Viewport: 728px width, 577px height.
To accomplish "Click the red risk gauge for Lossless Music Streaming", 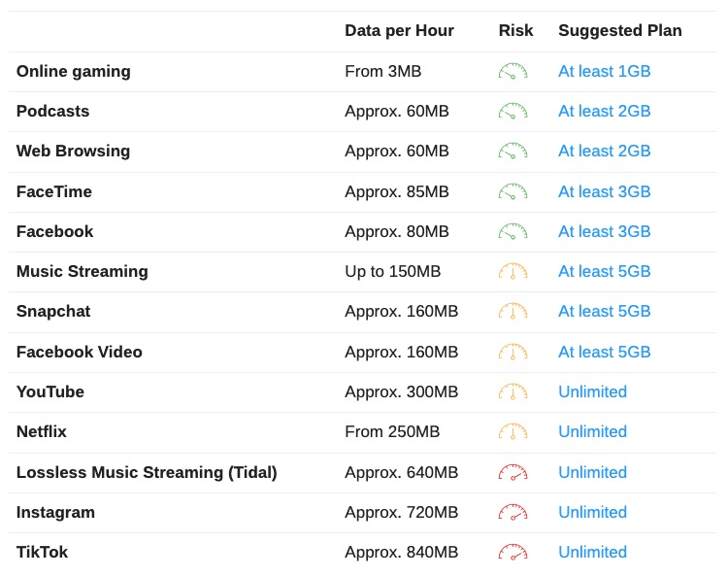I will point(513,472).
